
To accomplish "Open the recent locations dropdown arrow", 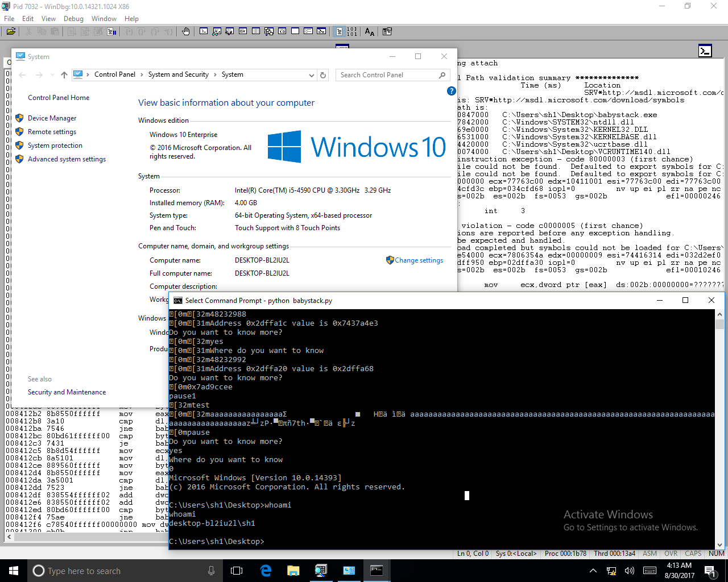I will 52,75.
